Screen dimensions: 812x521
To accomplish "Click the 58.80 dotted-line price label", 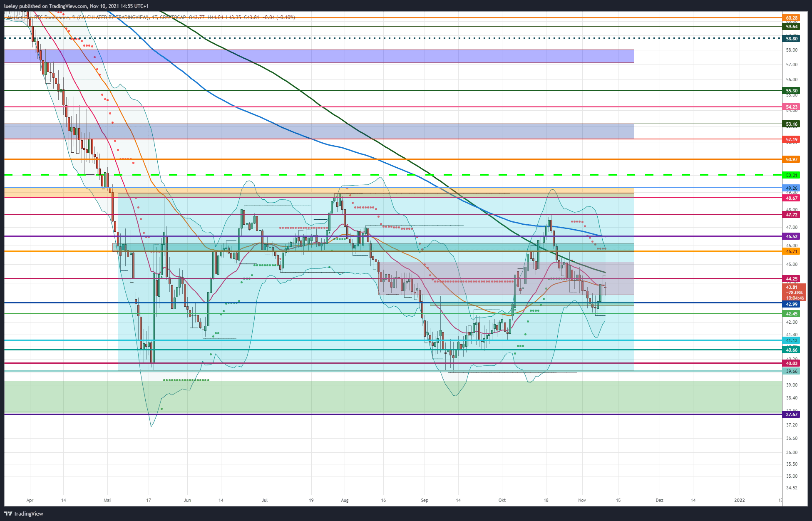I will click(792, 39).
